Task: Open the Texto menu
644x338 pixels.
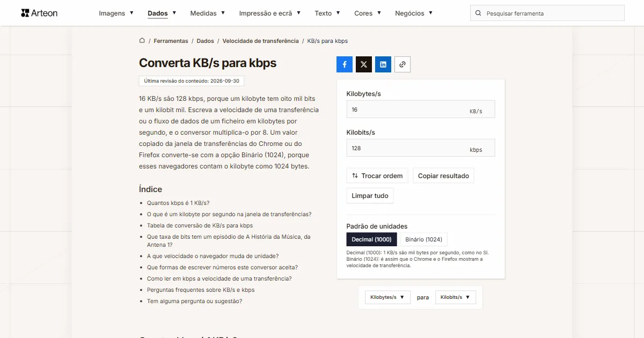Action: point(327,13)
